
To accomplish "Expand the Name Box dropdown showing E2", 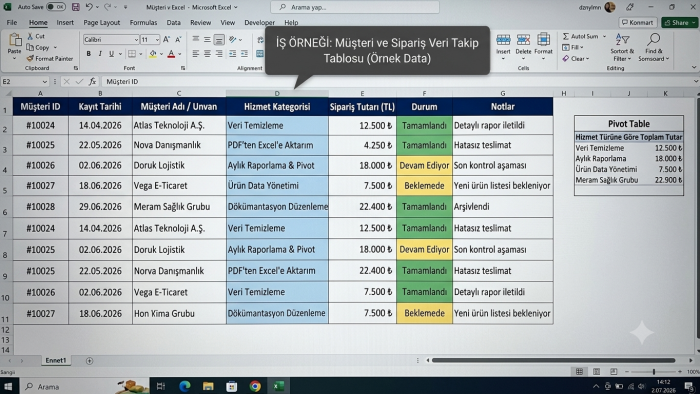I will 45,82.
